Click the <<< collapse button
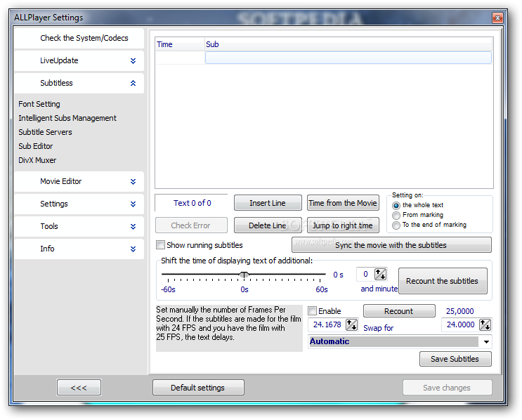This screenshot has width=522, height=420. (x=79, y=388)
